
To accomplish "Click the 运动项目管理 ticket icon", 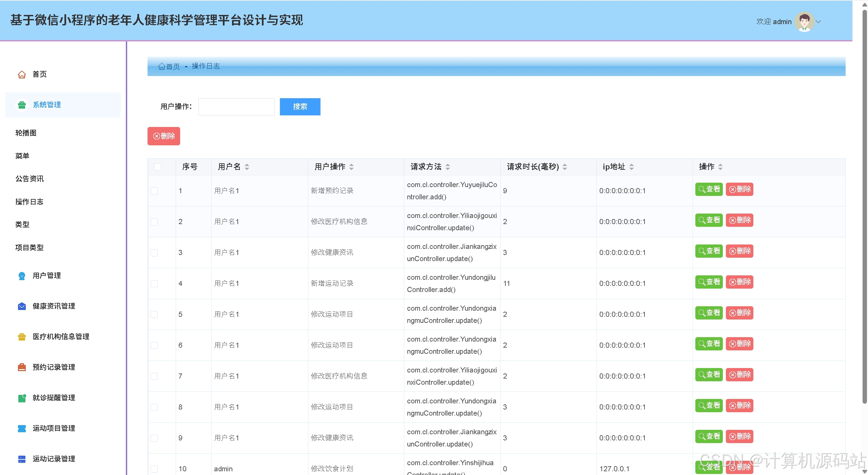I will pos(22,428).
